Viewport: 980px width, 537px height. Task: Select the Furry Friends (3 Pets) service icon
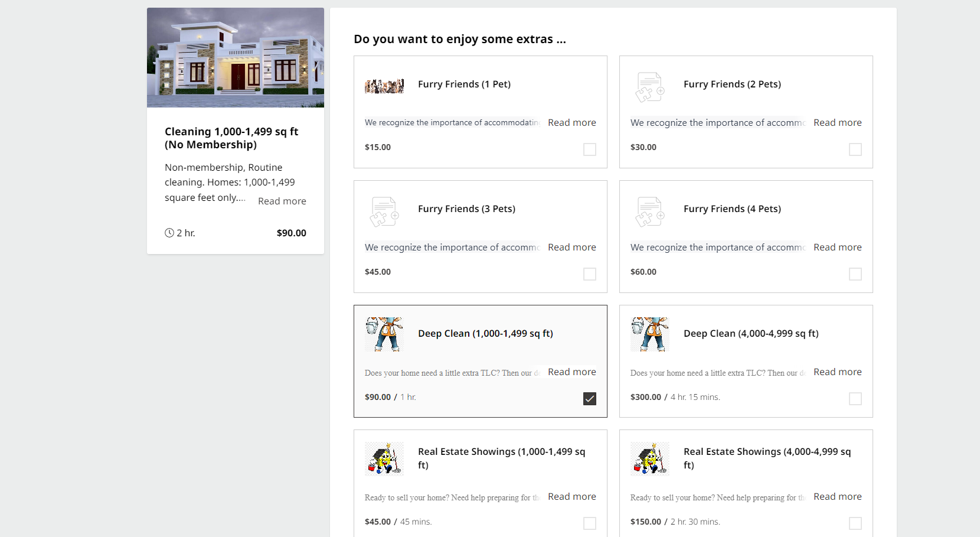point(384,211)
